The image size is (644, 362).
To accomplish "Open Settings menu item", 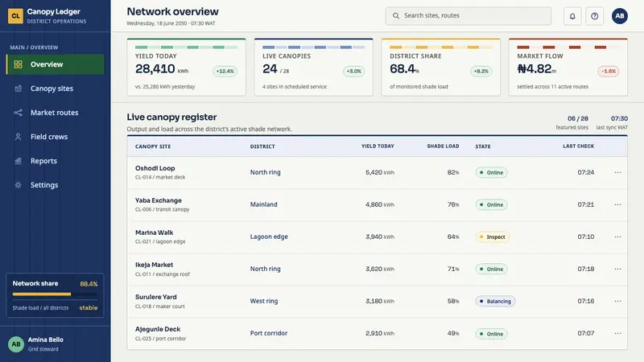I will 55,185.
